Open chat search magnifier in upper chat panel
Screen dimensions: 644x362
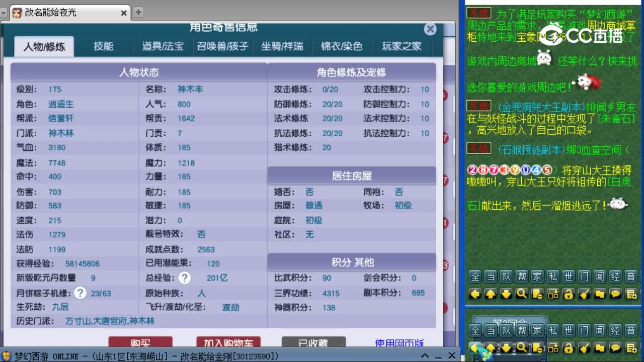(521, 294)
